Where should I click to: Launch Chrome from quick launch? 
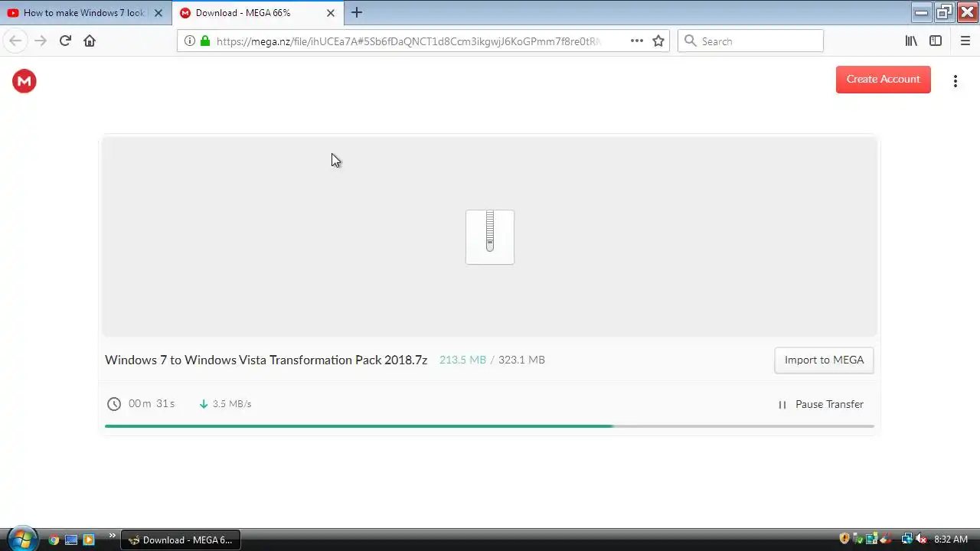click(x=54, y=540)
